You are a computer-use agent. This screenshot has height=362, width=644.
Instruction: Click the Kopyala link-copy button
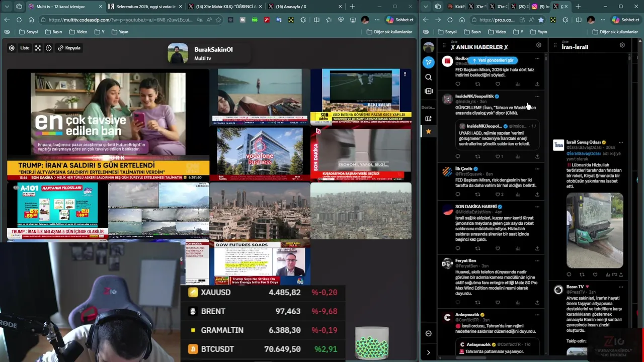(x=69, y=48)
